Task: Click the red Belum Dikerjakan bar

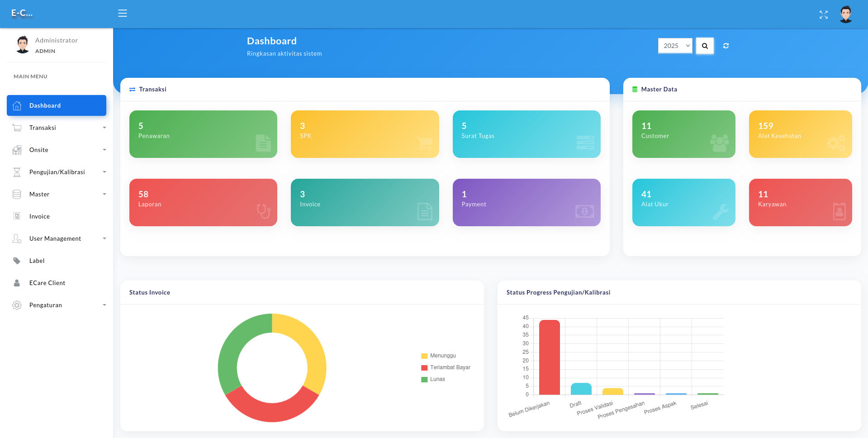Action: click(x=549, y=357)
